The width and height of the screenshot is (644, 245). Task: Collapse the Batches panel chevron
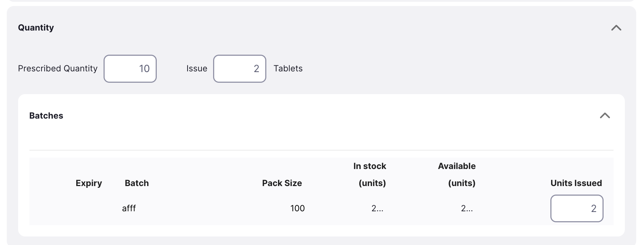[x=605, y=115]
